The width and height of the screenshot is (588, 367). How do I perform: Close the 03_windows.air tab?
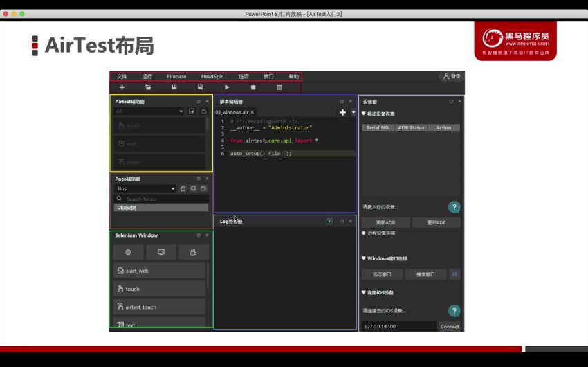coord(252,112)
